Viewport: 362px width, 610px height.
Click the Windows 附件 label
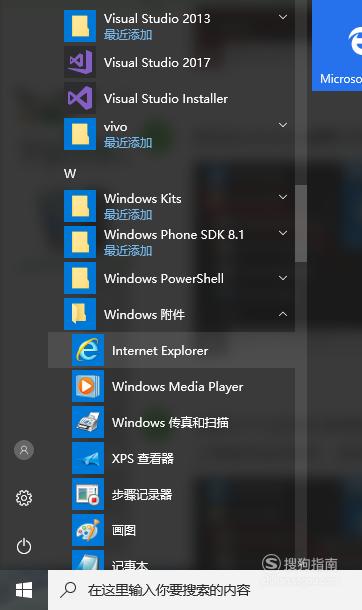[144, 314]
